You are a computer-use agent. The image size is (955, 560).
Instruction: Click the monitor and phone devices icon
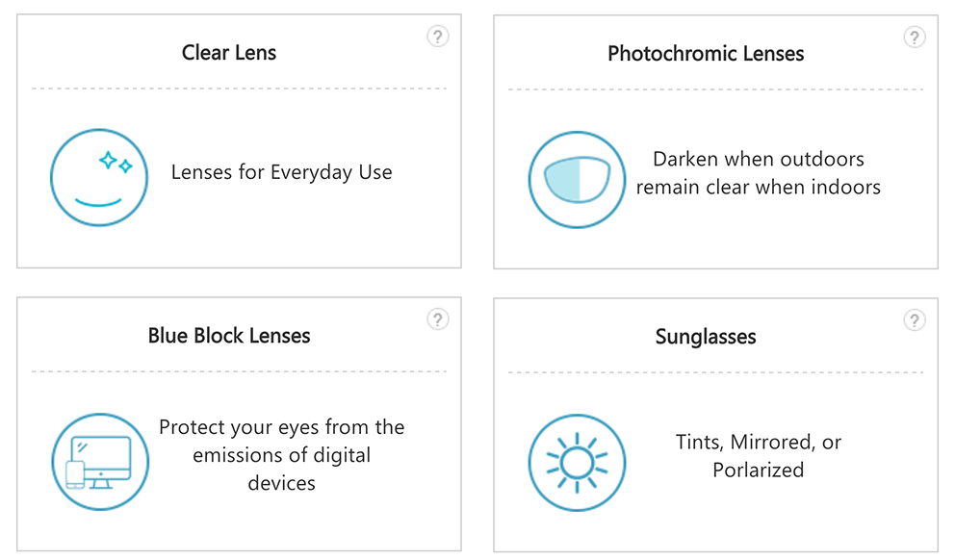100,462
